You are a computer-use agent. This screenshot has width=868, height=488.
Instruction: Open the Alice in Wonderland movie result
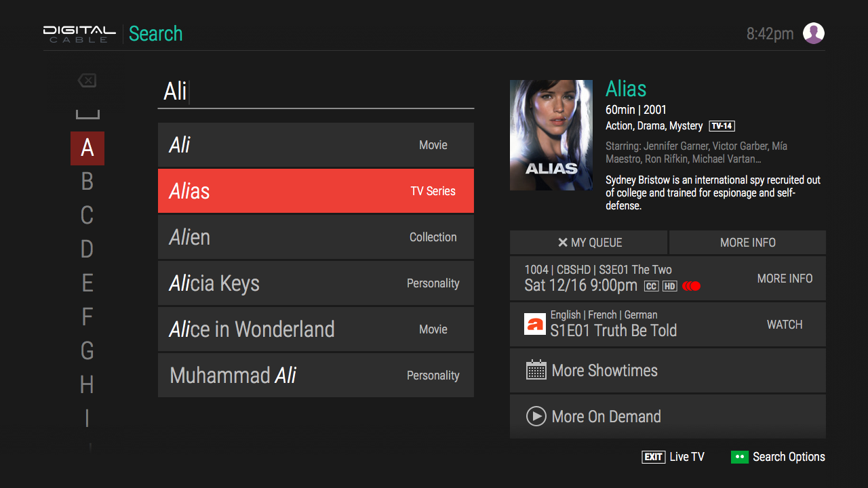(315, 329)
